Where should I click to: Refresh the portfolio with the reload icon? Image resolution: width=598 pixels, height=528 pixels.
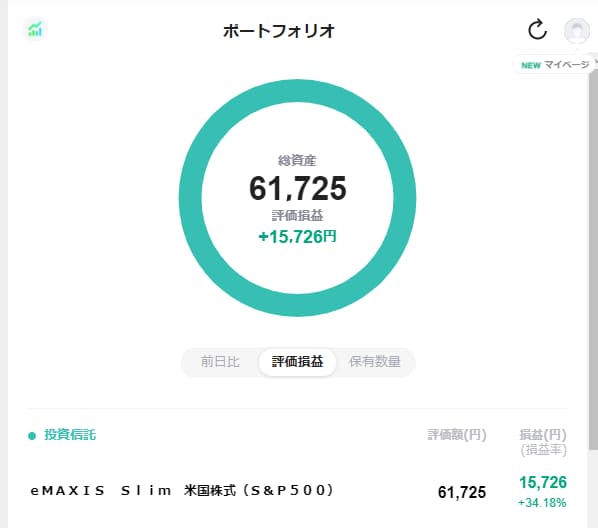click(x=537, y=29)
